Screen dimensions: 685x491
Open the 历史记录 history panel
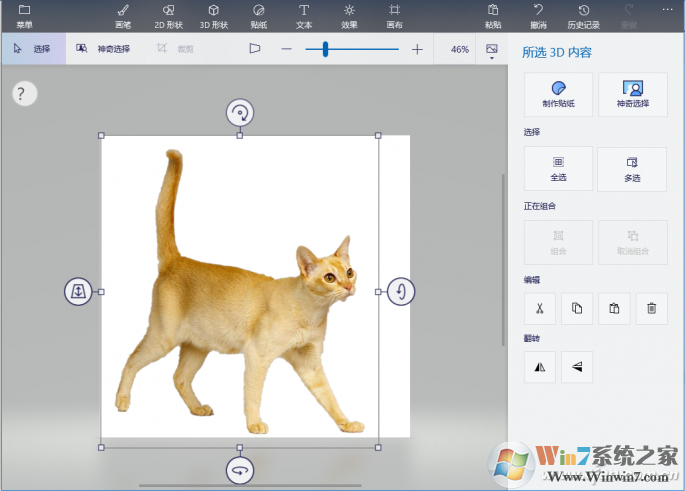(x=583, y=15)
